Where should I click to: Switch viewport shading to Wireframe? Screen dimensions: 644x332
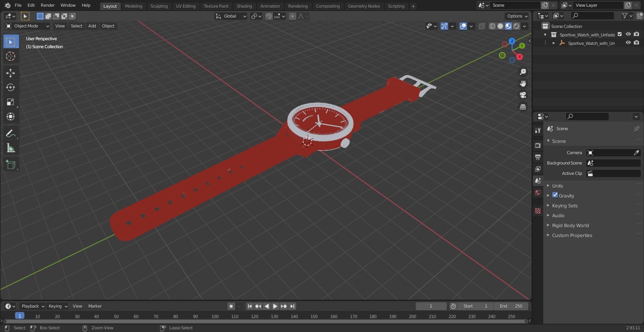click(x=492, y=26)
